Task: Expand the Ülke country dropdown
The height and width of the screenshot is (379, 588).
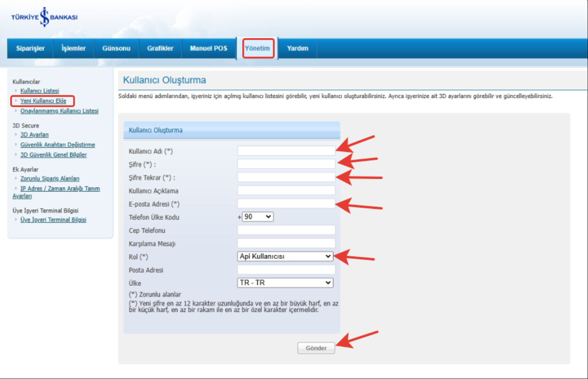Action: pyautogui.click(x=285, y=283)
